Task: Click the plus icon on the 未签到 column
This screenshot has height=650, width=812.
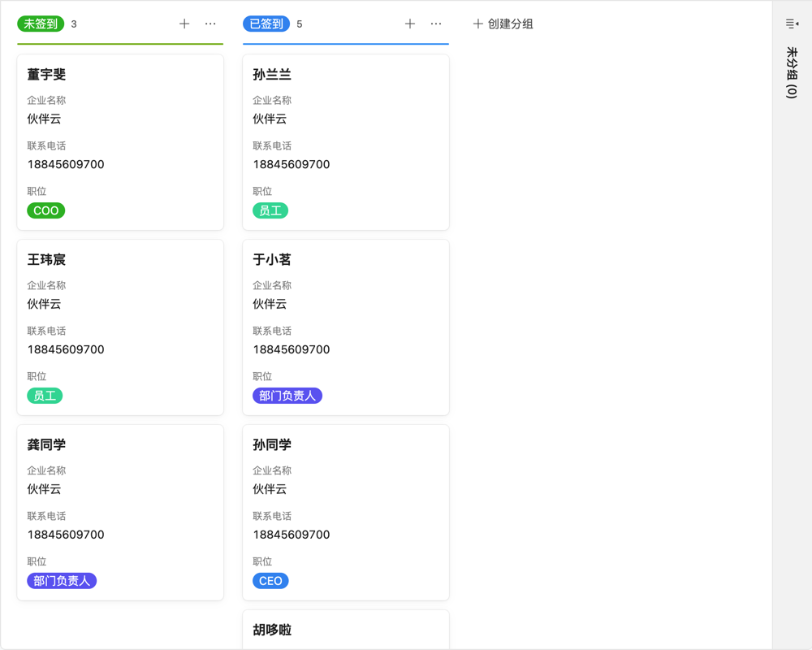Action: pos(185,24)
